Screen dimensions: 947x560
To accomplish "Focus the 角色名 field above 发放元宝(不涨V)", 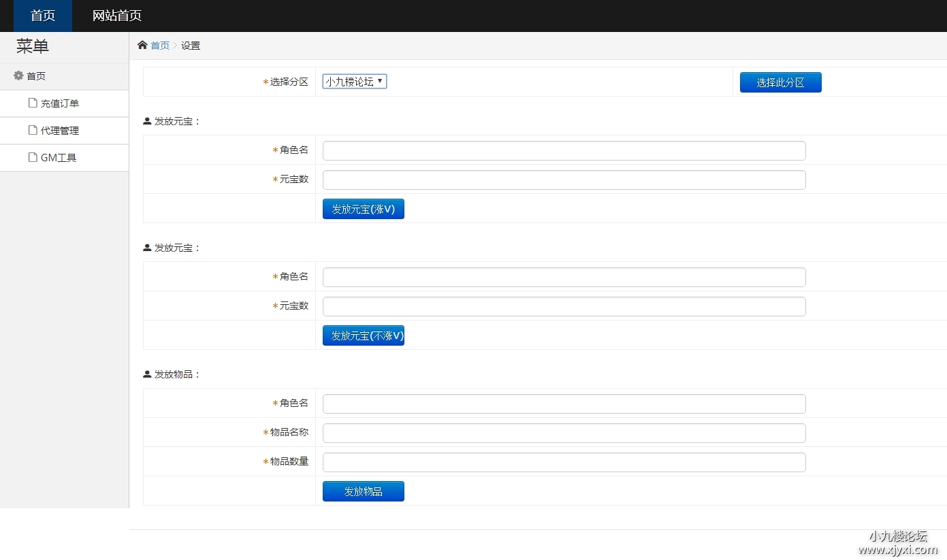I will [564, 277].
